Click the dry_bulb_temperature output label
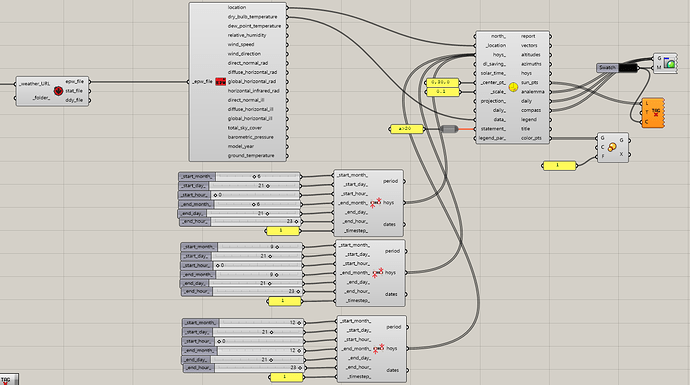 [253, 17]
